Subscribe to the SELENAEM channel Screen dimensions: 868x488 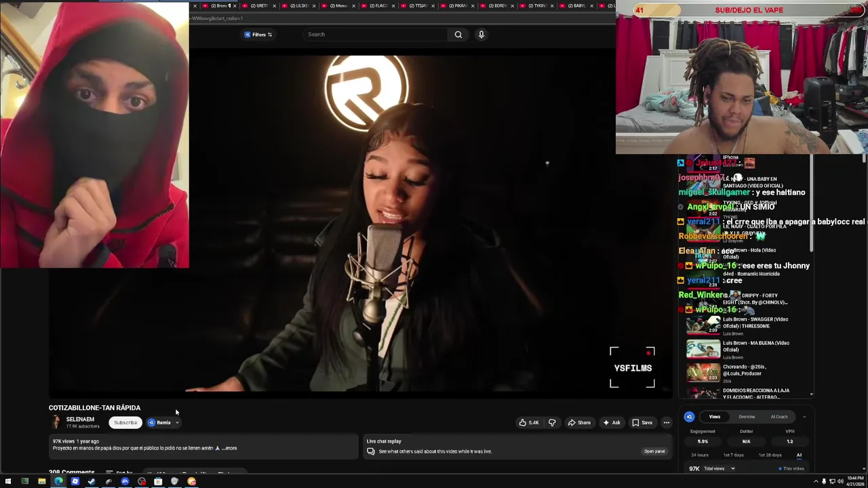(125, 422)
